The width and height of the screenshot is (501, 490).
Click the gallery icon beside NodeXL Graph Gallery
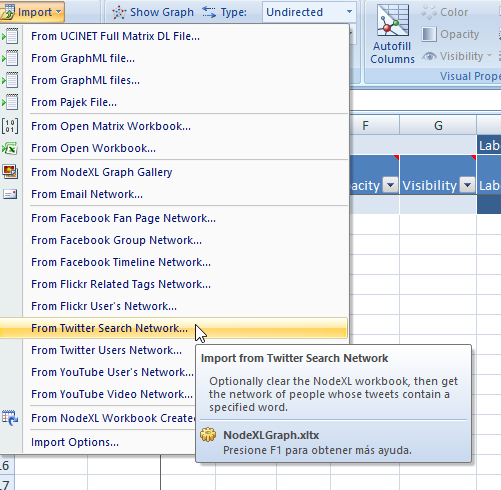click(10, 172)
